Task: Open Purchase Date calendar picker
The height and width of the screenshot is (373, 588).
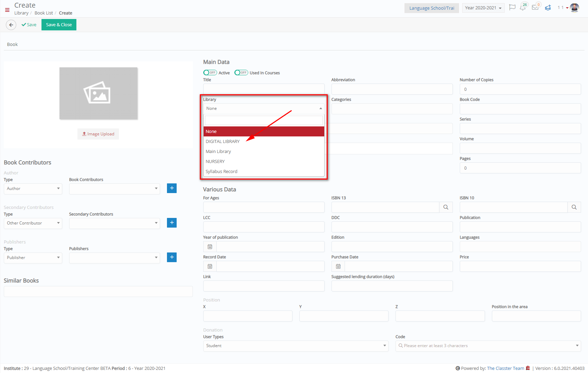Action: [338, 266]
